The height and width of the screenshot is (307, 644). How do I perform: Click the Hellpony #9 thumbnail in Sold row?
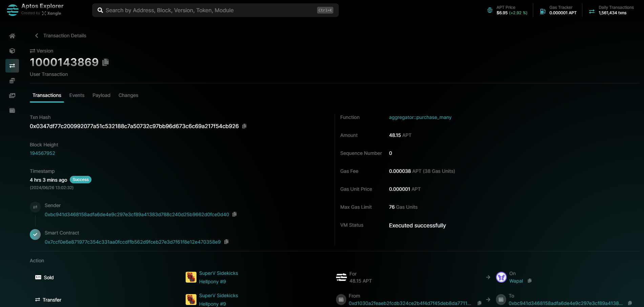pyautogui.click(x=191, y=277)
